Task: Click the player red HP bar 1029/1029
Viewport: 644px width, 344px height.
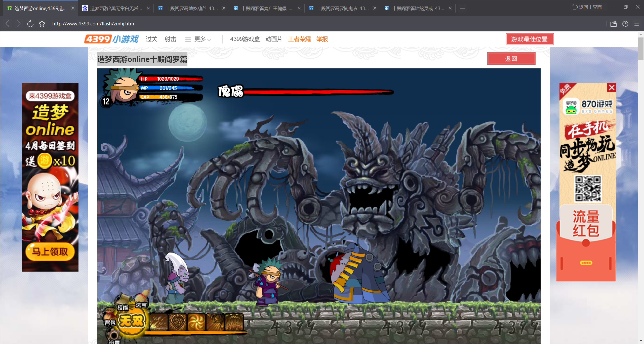Action: click(x=171, y=79)
